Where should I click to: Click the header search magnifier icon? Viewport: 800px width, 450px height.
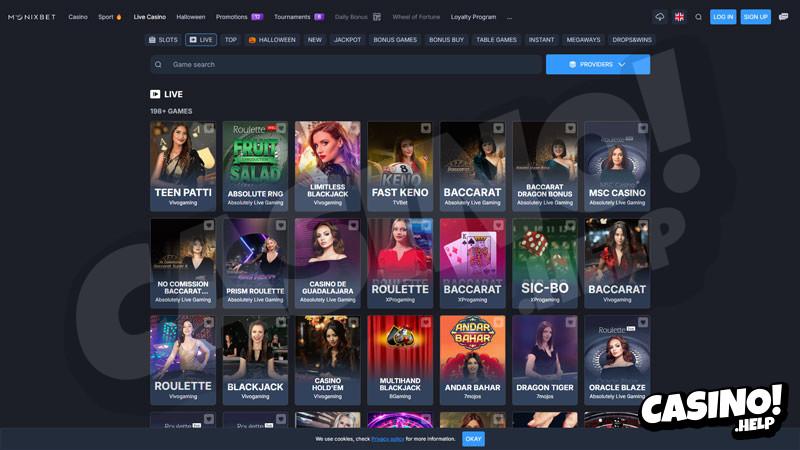[x=698, y=17]
